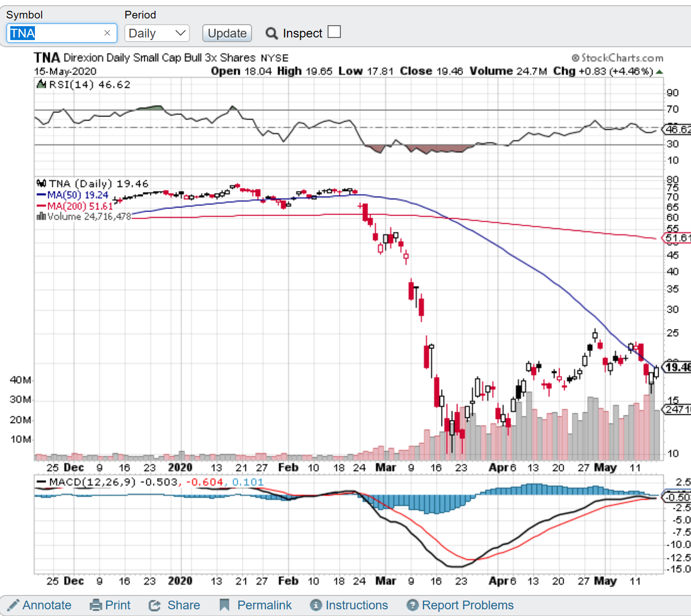Click the Report Problems question icon
The image size is (691, 616).
(x=412, y=605)
